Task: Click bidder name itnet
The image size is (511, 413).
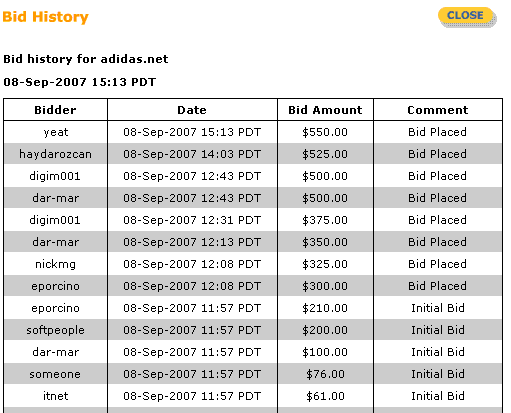Action: tap(56, 396)
